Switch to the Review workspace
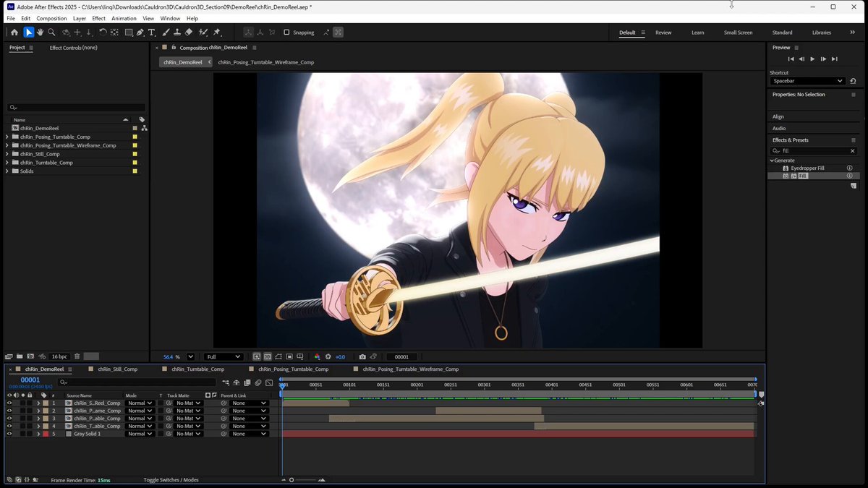The height and width of the screenshot is (488, 868). (x=663, y=33)
